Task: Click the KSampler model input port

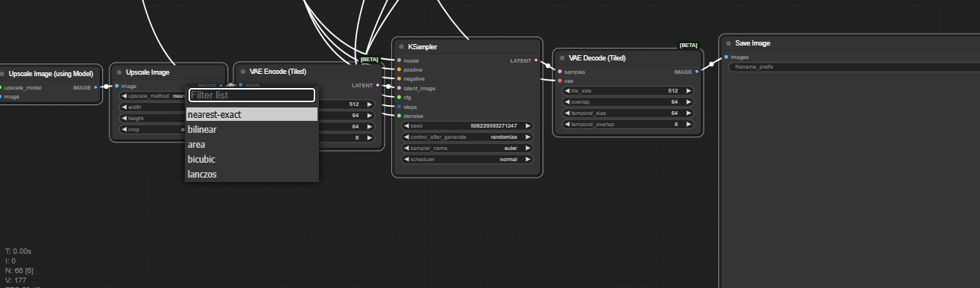Action: pyautogui.click(x=399, y=60)
